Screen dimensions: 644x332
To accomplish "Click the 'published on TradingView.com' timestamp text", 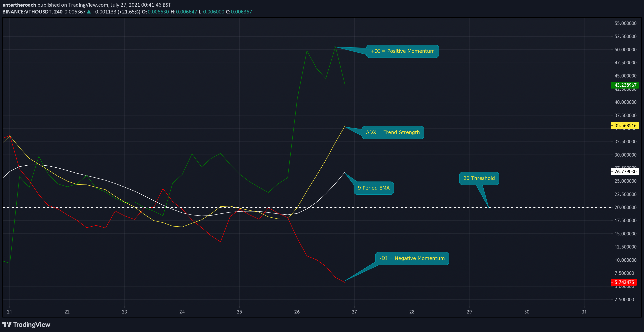I will (x=104, y=5).
